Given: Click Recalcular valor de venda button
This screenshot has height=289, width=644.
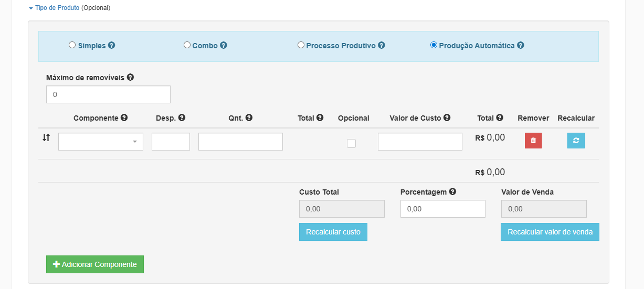Looking at the screenshot, I should point(550,232).
